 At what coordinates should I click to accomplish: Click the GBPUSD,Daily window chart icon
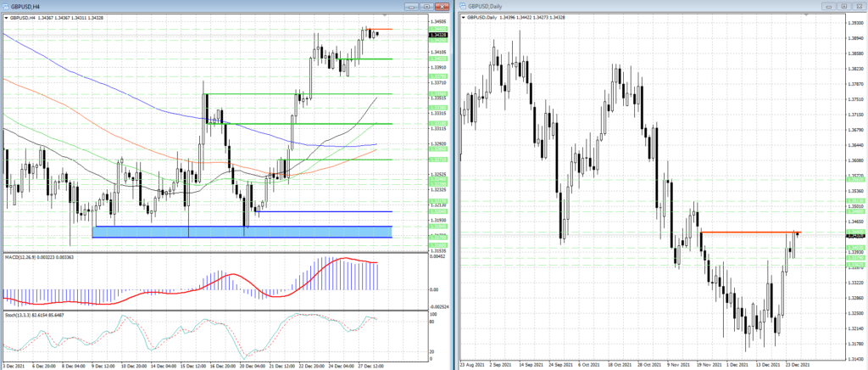(464, 6)
